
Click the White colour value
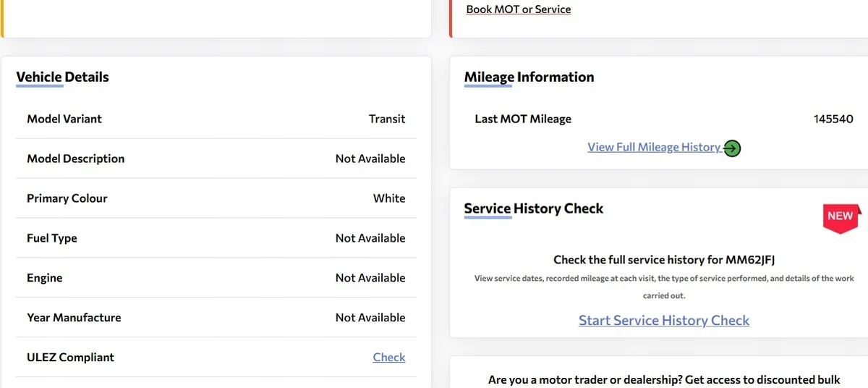click(389, 198)
